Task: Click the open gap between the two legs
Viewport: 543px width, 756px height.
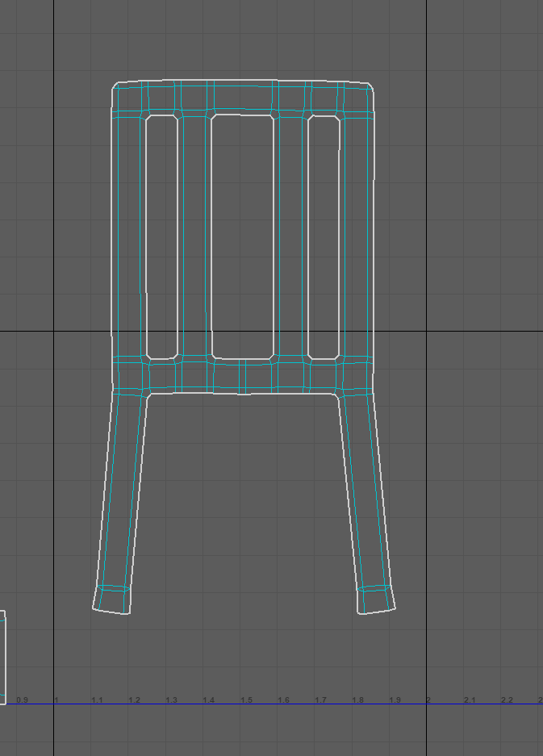Action: [x=243, y=500]
